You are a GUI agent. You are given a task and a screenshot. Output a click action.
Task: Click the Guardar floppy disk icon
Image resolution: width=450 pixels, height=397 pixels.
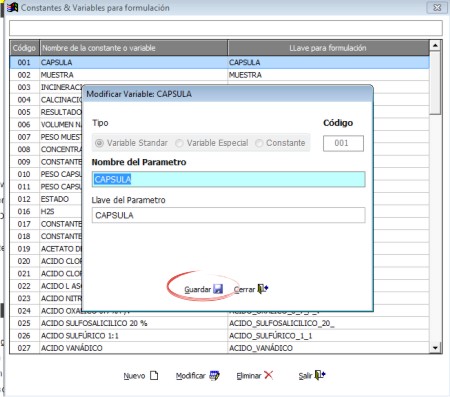tap(218, 289)
